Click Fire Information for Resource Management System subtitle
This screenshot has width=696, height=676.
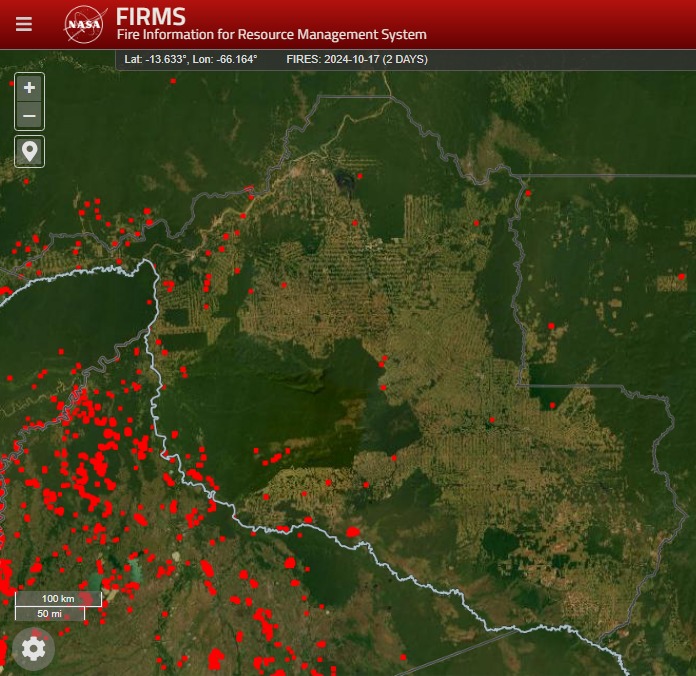pos(271,35)
